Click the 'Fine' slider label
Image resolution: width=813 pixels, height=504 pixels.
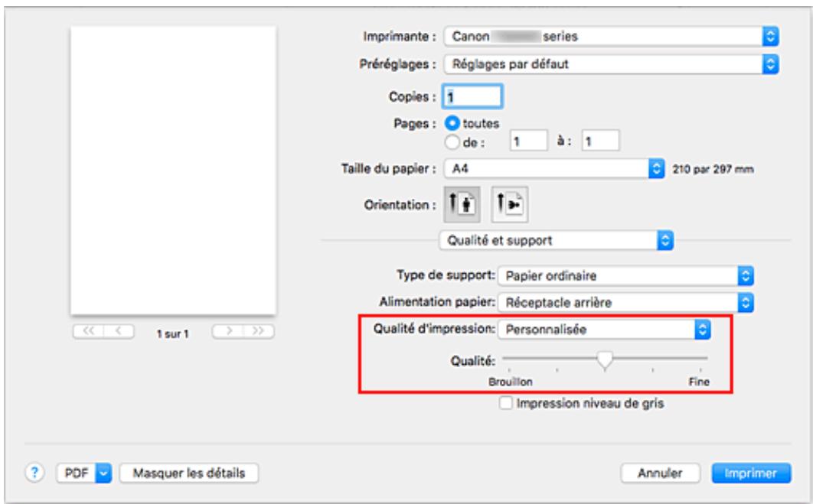coord(699,382)
